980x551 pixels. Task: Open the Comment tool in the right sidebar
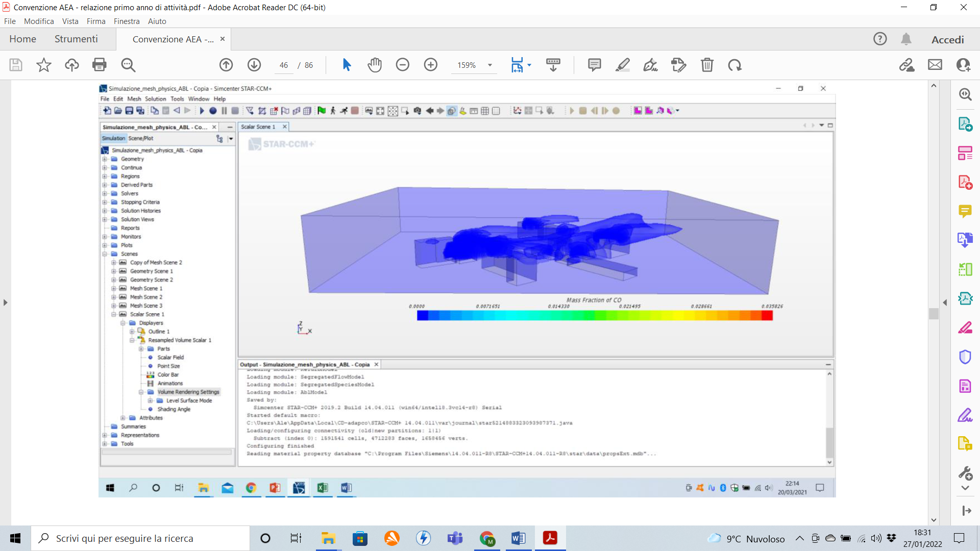click(x=965, y=211)
